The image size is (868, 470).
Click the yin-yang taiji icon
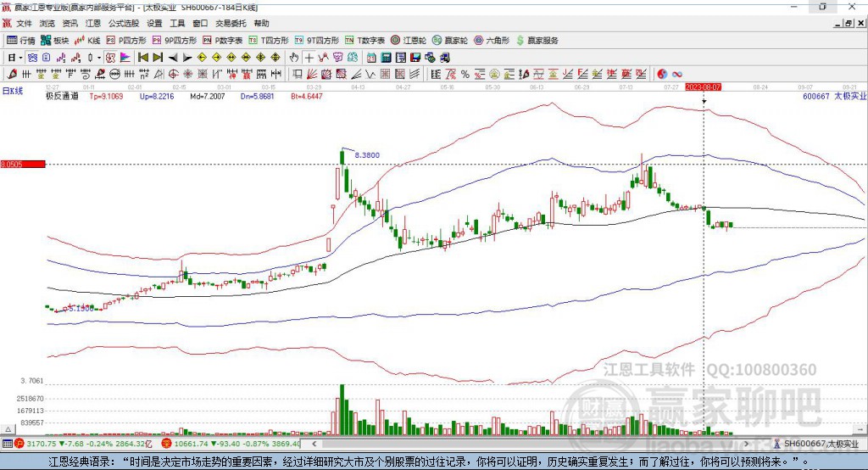662,74
